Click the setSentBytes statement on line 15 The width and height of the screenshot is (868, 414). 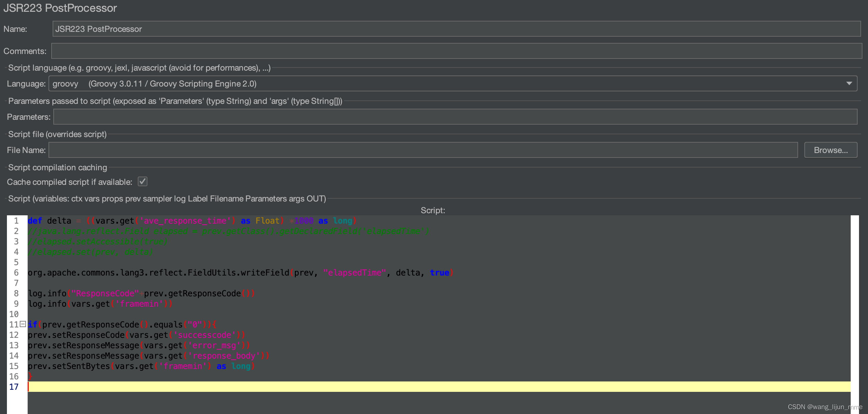pyautogui.click(x=87, y=366)
